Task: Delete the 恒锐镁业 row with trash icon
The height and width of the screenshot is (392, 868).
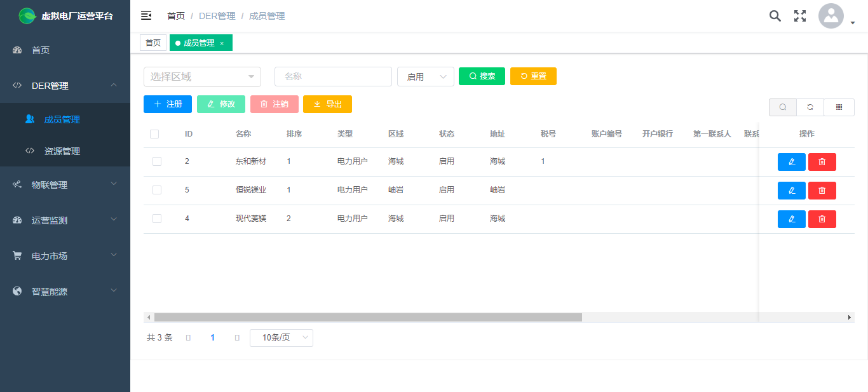Action: tap(822, 191)
